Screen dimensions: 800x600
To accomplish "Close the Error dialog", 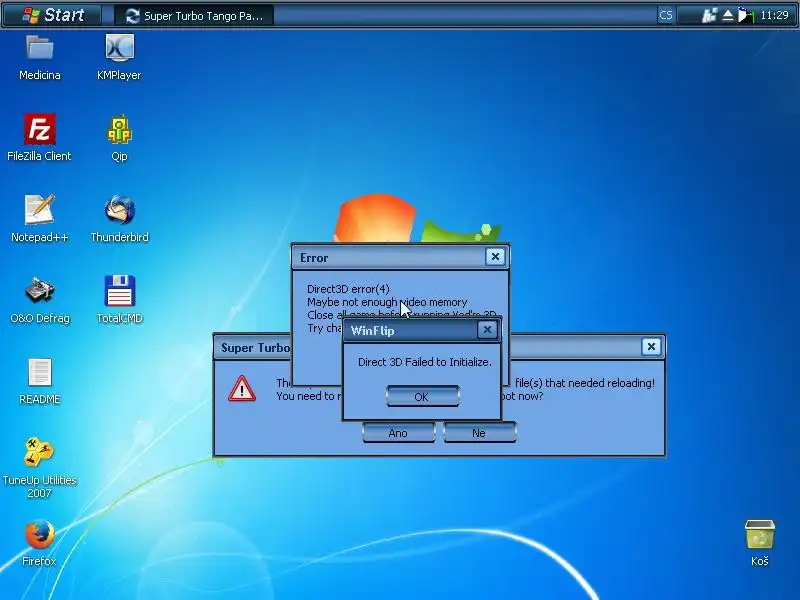I will (495, 257).
